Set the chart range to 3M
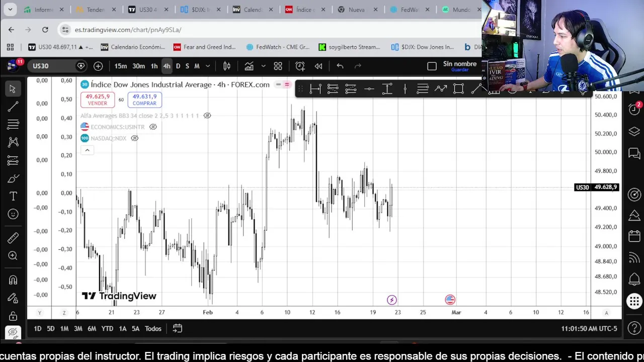 pyautogui.click(x=78, y=328)
